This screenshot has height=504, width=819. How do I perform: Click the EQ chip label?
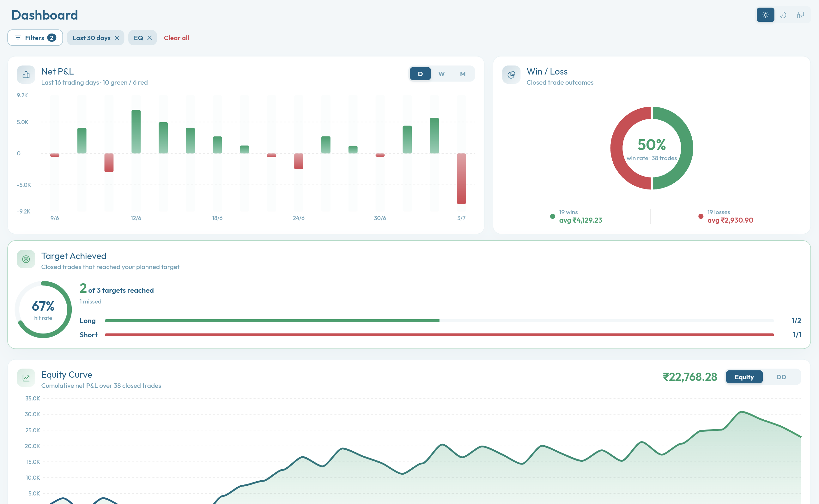(x=138, y=38)
